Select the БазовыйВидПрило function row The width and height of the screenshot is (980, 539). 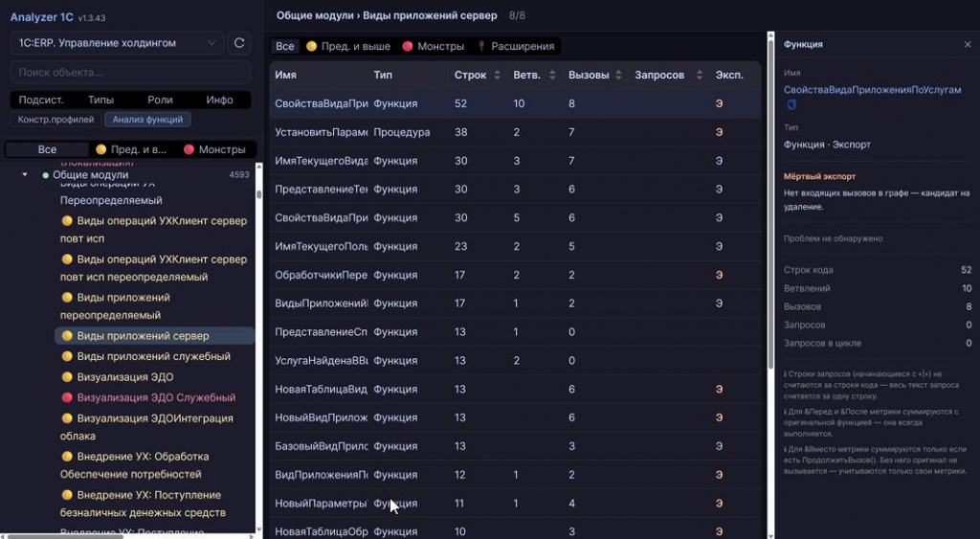515,446
